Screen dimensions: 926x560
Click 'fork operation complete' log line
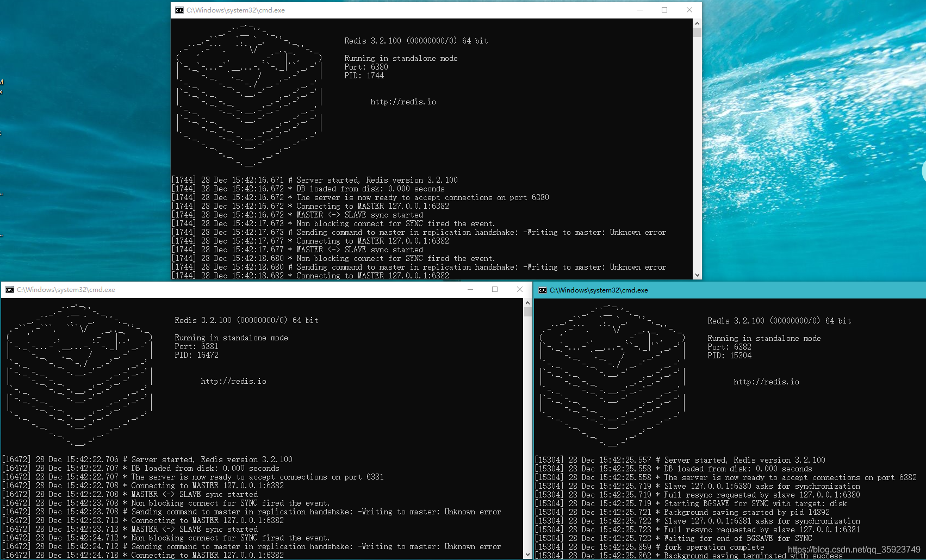650,547
